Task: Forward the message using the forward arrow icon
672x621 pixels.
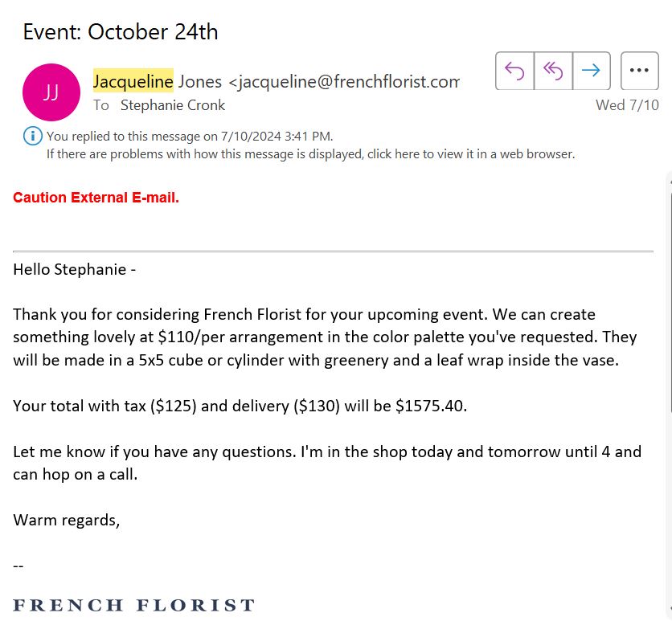Action: 592,71
